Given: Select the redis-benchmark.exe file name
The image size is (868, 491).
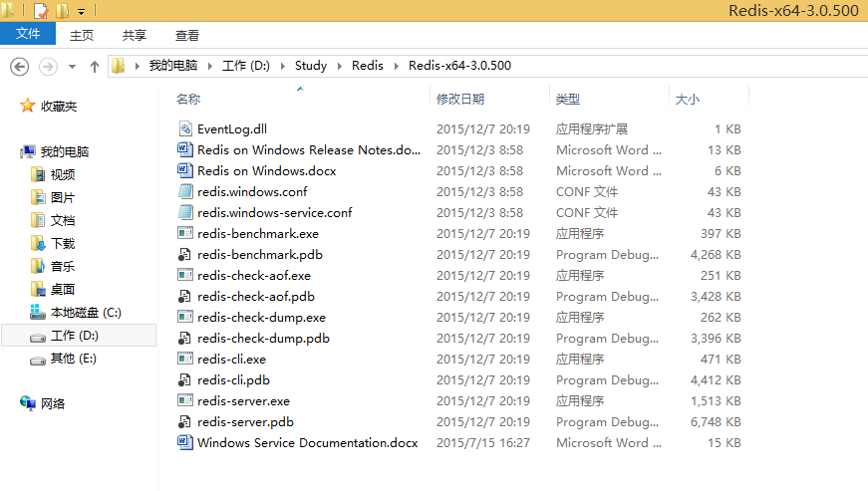Looking at the screenshot, I should [x=258, y=234].
